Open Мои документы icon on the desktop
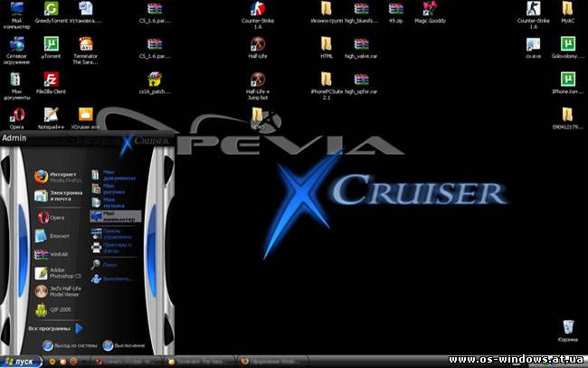 point(16,86)
